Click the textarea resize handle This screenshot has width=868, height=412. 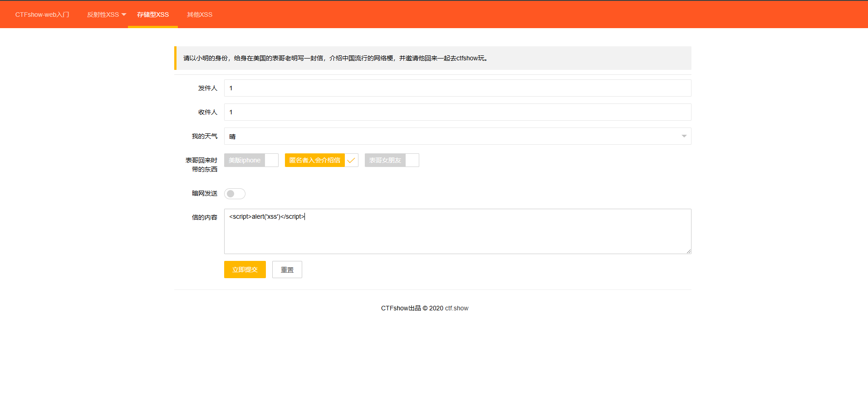coord(689,251)
